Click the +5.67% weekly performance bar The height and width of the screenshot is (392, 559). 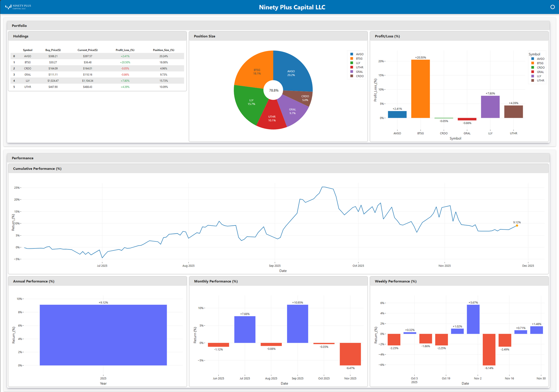[x=473, y=319]
